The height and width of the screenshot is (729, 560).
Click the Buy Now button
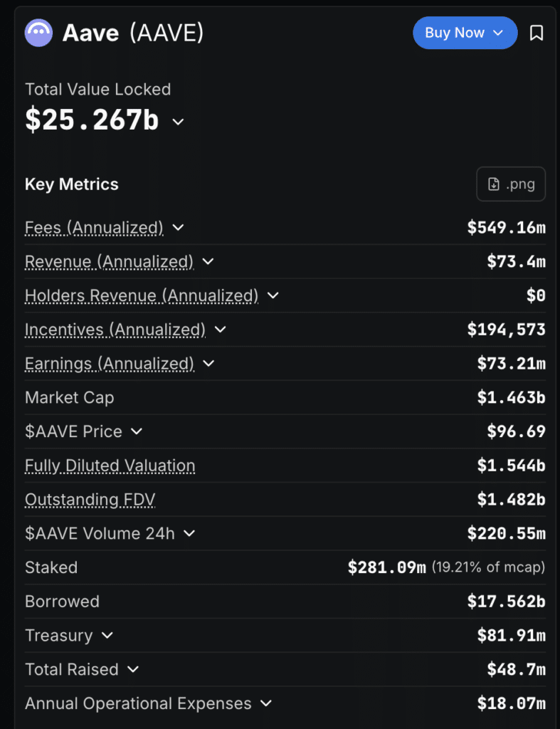(455, 33)
